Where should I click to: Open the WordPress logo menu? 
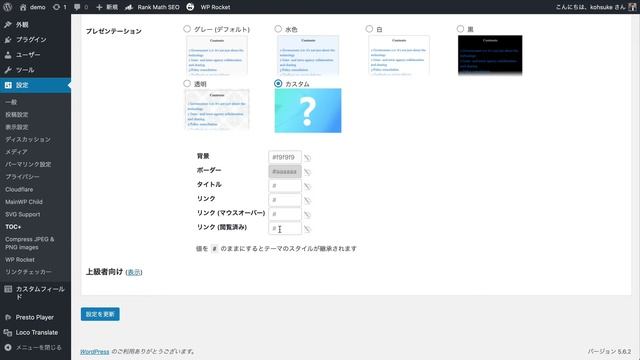(x=7, y=7)
